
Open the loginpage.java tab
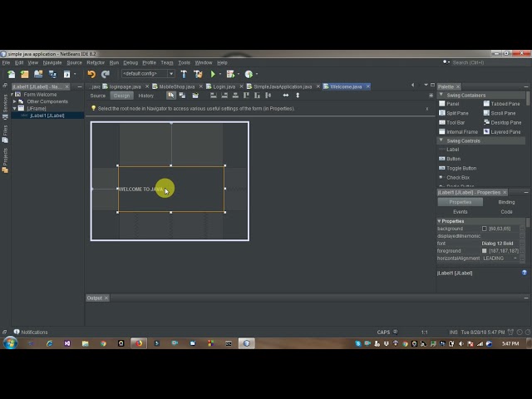point(125,86)
